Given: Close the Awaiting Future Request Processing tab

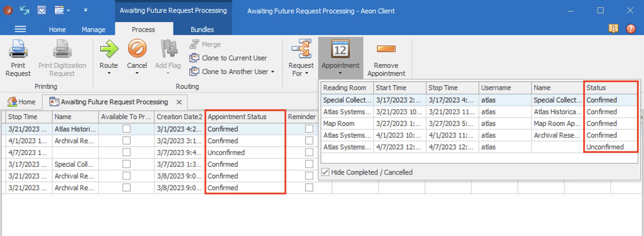Looking at the screenshot, I should (179, 102).
